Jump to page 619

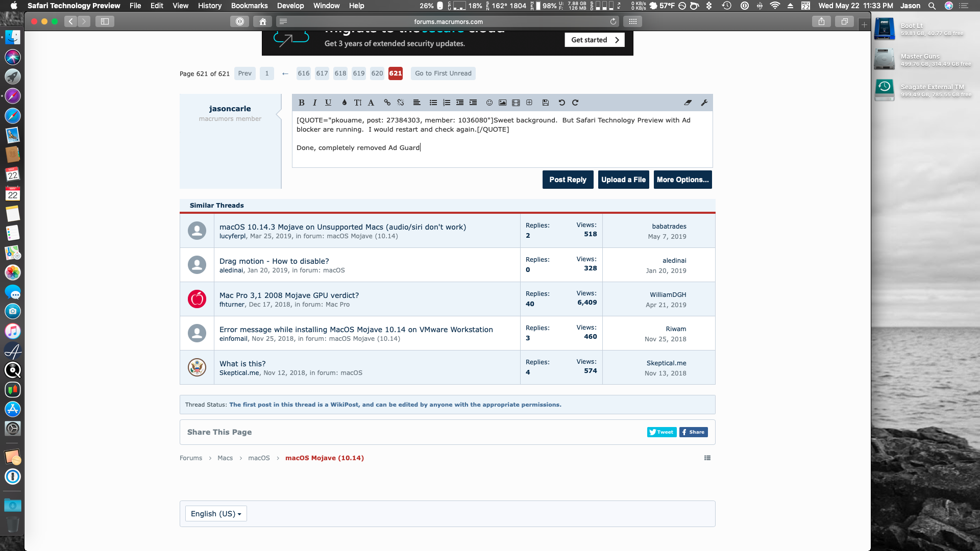pyautogui.click(x=359, y=73)
